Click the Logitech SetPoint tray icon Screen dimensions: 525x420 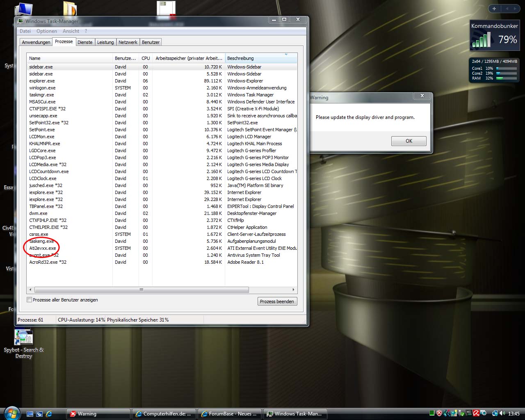click(x=446, y=413)
